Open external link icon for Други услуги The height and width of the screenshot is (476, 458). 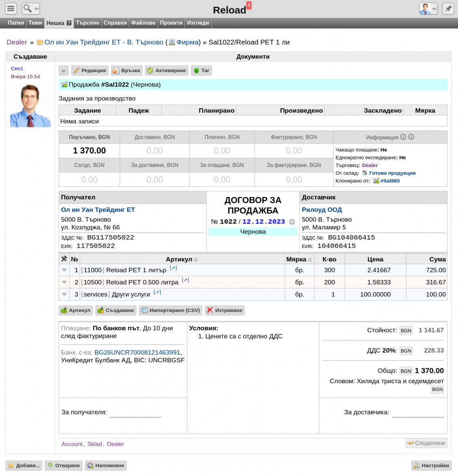click(157, 292)
